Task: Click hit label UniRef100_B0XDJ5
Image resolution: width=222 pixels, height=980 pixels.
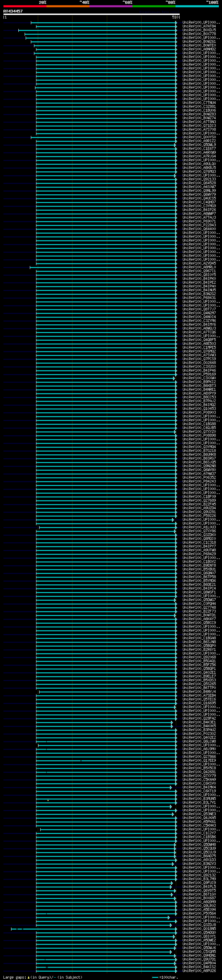Action: click(199, 30)
